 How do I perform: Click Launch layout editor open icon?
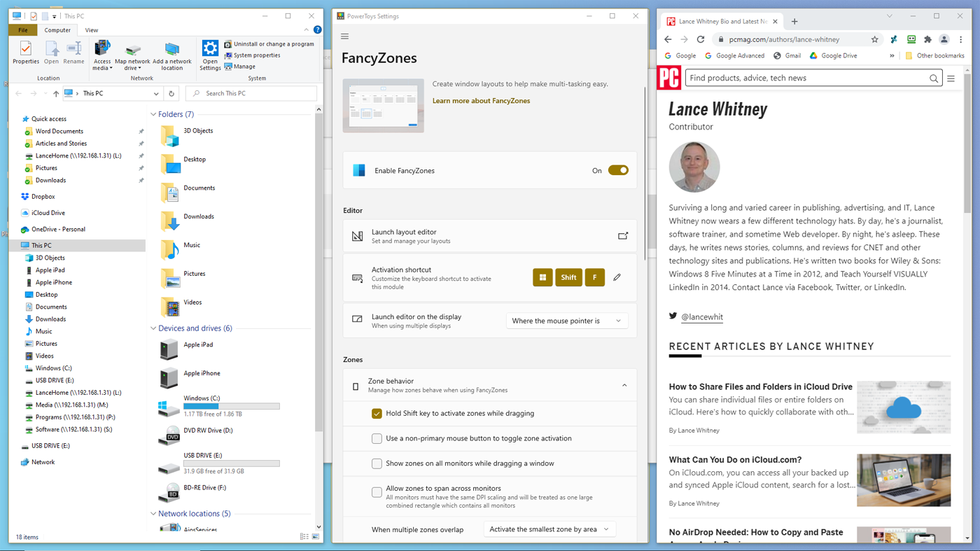pyautogui.click(x=622, y=236)
